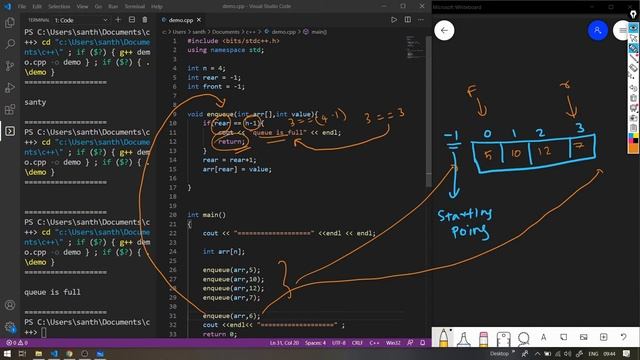Toggle ink visibility with eye icon
Viewport: 640px width, 360px height.
633,28
